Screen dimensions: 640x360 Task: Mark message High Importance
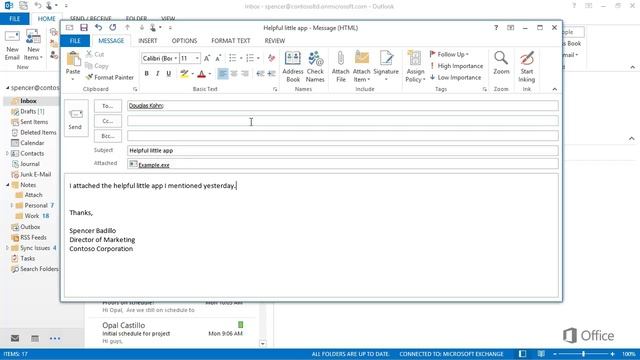[x=456, y=66]
